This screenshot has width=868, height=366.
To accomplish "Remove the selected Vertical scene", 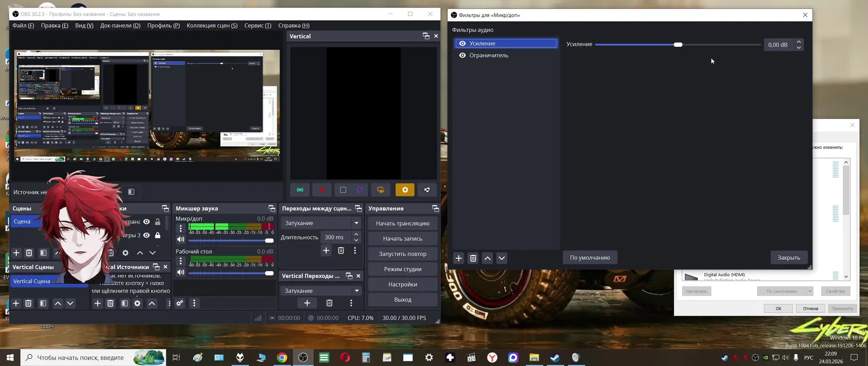I will [x=28, y=303].
